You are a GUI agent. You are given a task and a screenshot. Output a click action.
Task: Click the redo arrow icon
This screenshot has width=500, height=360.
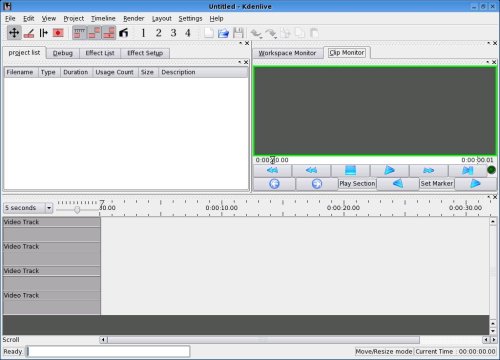pos(271,33)
